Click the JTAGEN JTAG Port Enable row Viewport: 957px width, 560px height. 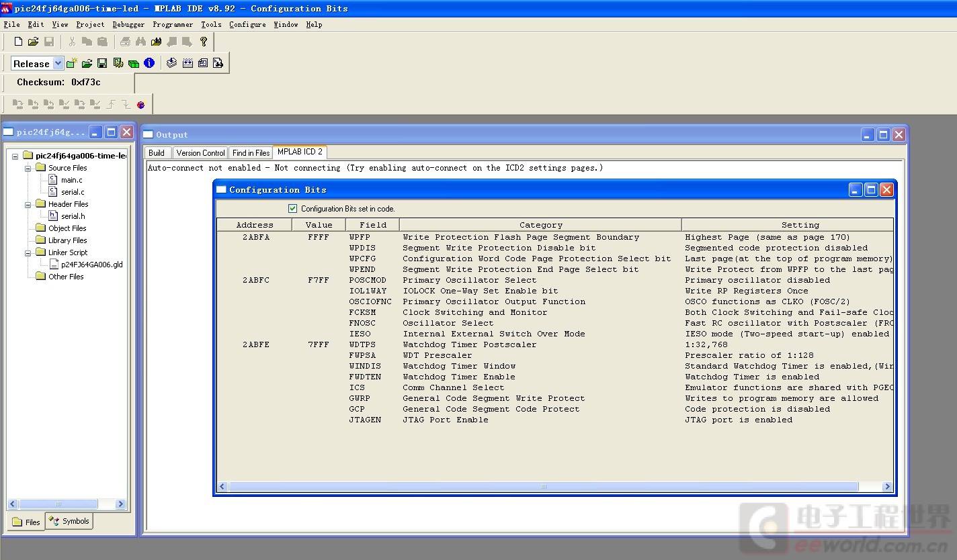(x=555, y=420)
